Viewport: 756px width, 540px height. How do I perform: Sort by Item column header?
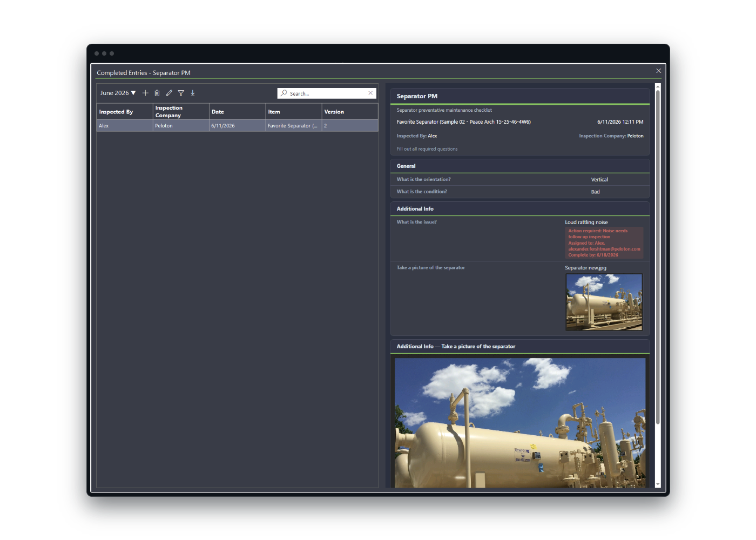tap(294, 112)
